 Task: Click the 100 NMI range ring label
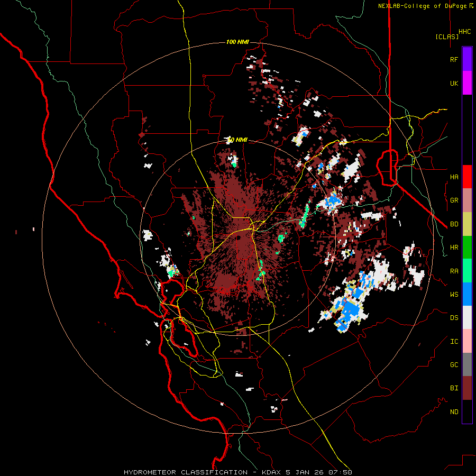coord(237,42)
